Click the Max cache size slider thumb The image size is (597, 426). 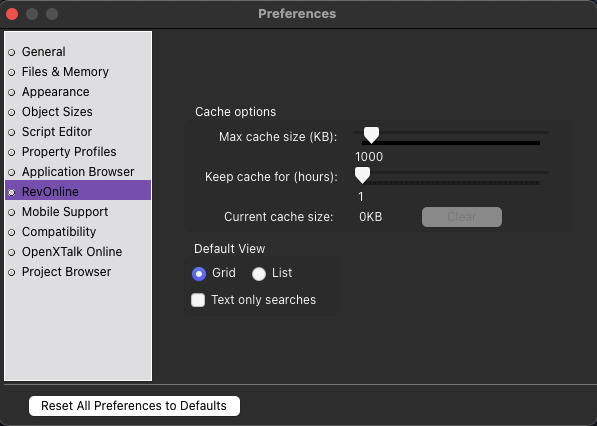(371, 135)
